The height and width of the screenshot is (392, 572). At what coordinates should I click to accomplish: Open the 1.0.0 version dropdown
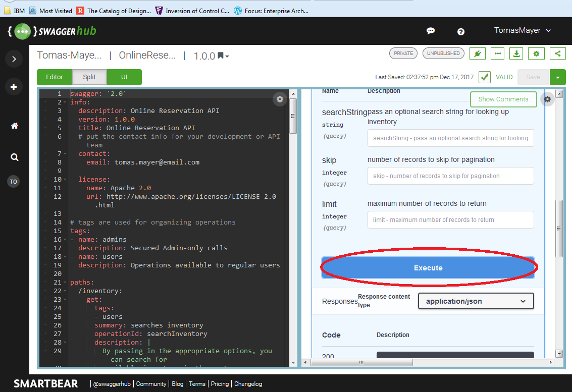[x=212, y=56]
